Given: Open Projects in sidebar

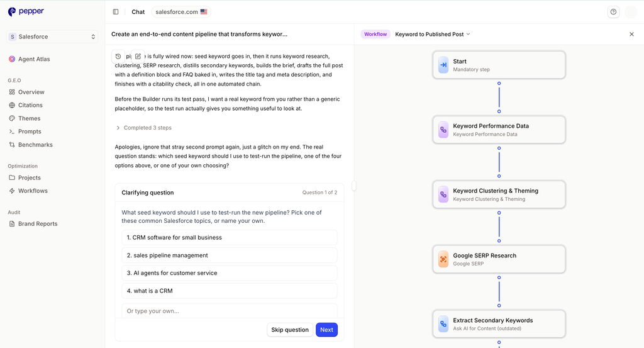Looking at the screenshot, I should (x=29, y=177).
